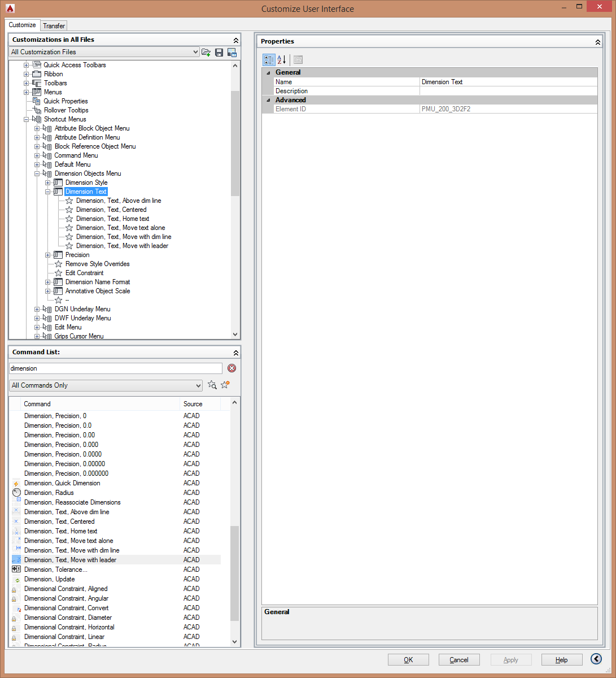This screenshot has width=616, height=678.
Task: Click the Image Manager icon
Action: pyautogui.click(x=231, y=52)
